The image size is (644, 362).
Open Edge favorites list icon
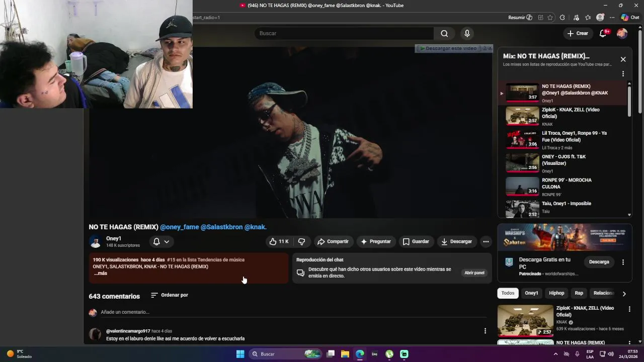pyautogui.click(x=588, y=18)
